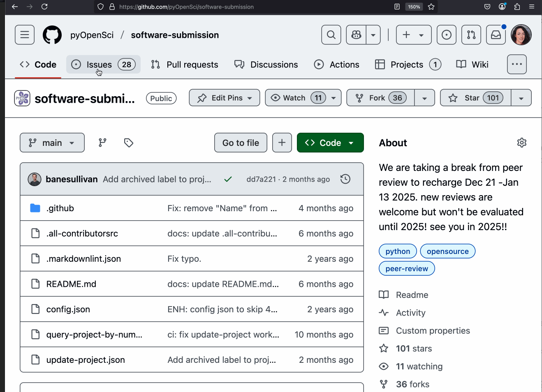Open the config.json file
Viewport: 542px width, 392px height.
(x=68, y=309)
